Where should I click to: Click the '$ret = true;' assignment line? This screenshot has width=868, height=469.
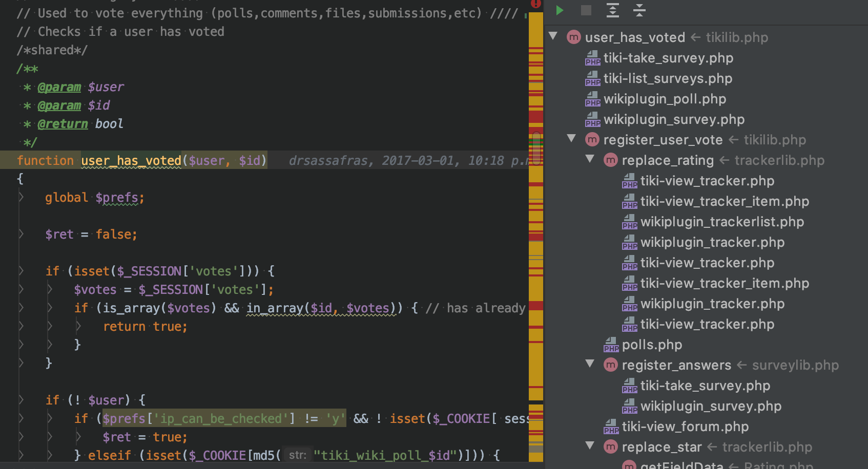(145, 437)
